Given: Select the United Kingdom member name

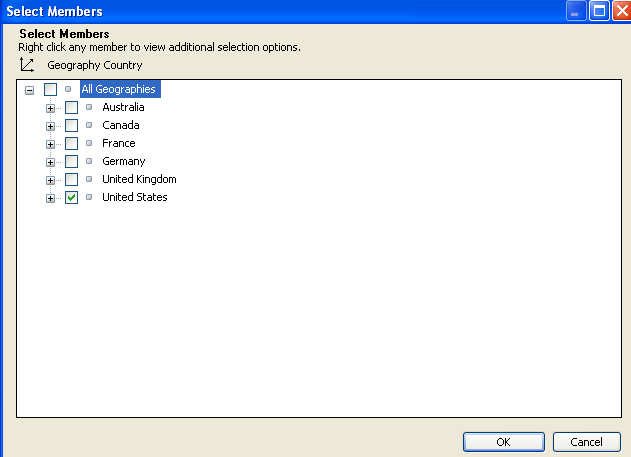Looking at the screenshot, I should (139, 179).
